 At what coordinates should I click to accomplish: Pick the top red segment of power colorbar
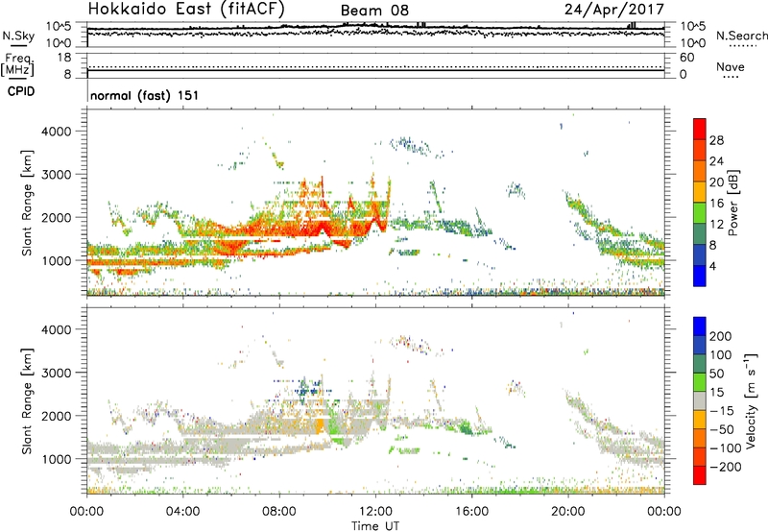pos(700,130)
